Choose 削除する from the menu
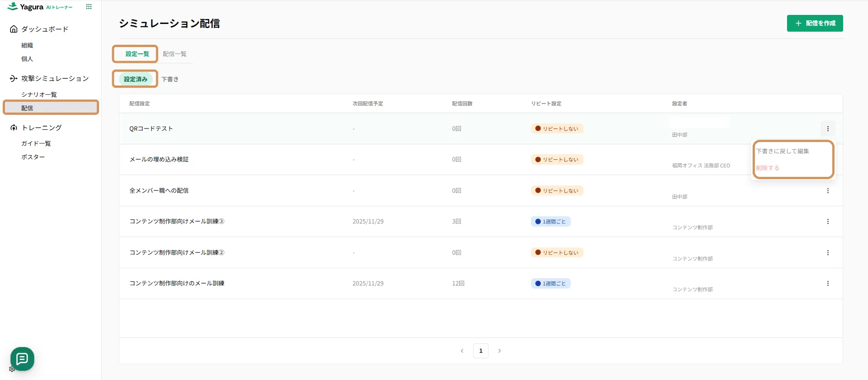This screenshot has height=380, width=868. click(768, 168)
